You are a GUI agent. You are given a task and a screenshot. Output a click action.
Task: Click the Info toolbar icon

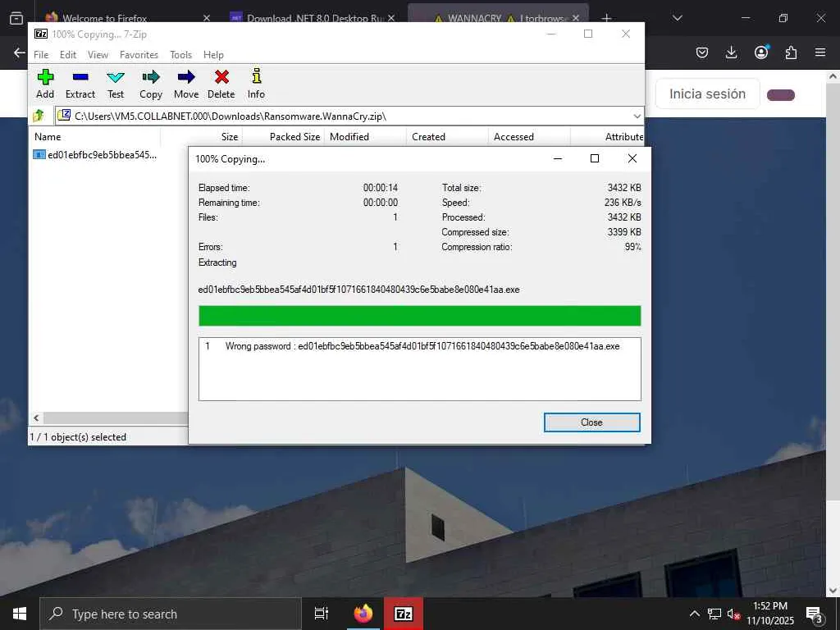256,84
